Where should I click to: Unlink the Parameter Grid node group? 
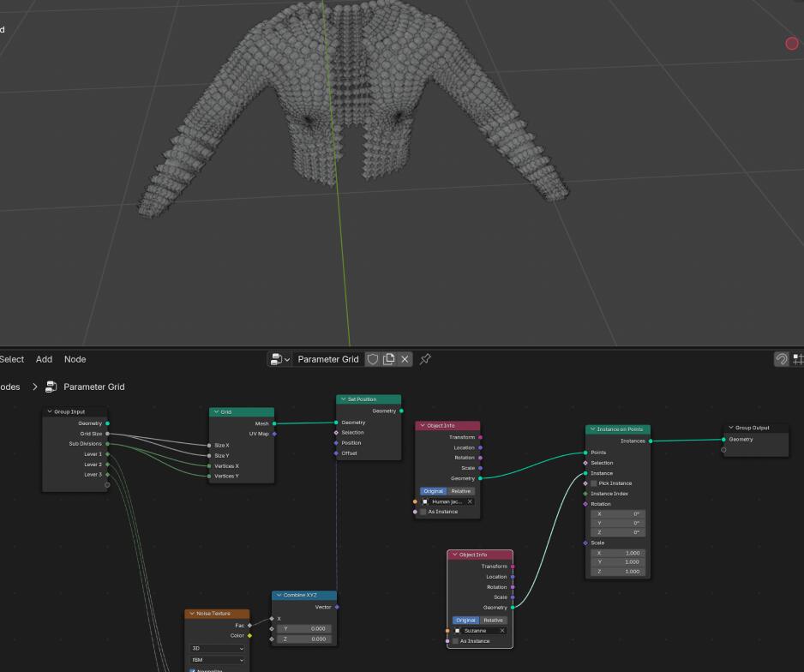405,359
